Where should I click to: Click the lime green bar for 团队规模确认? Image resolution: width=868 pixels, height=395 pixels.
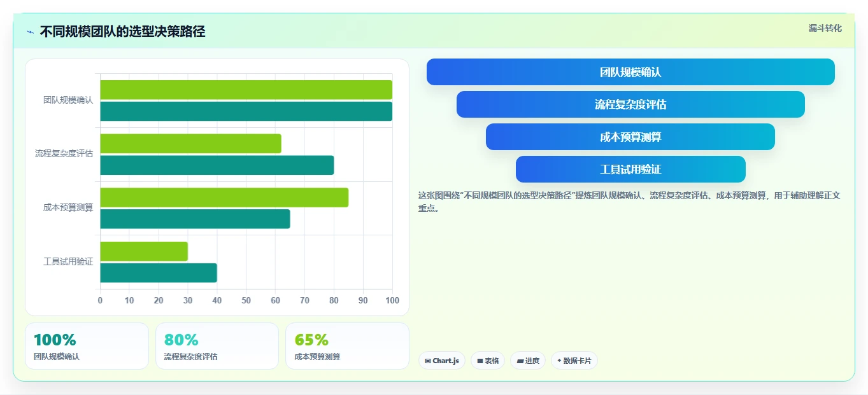point(246,90)
